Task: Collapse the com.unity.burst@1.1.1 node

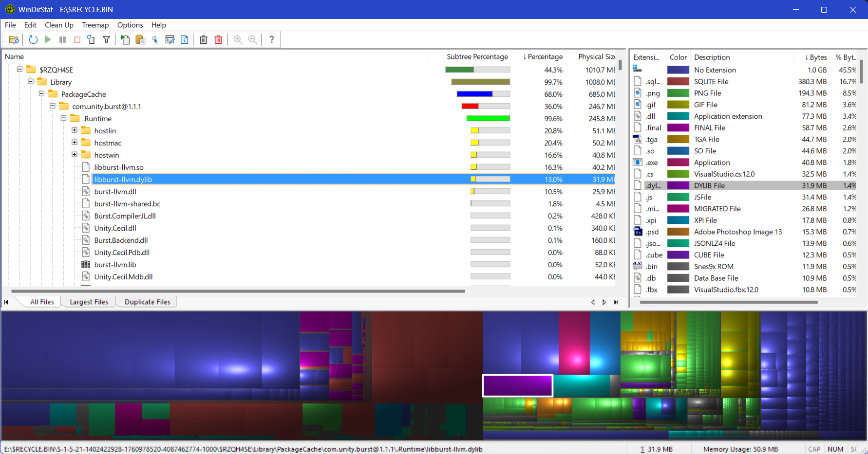Action: click(x=53, y=106)
